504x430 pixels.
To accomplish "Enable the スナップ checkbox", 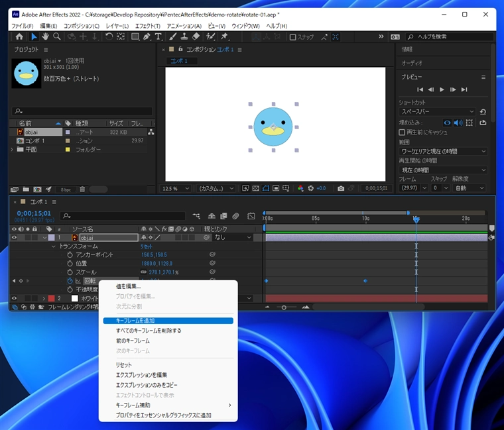I will pyautogui.click(x=292, y=37).
